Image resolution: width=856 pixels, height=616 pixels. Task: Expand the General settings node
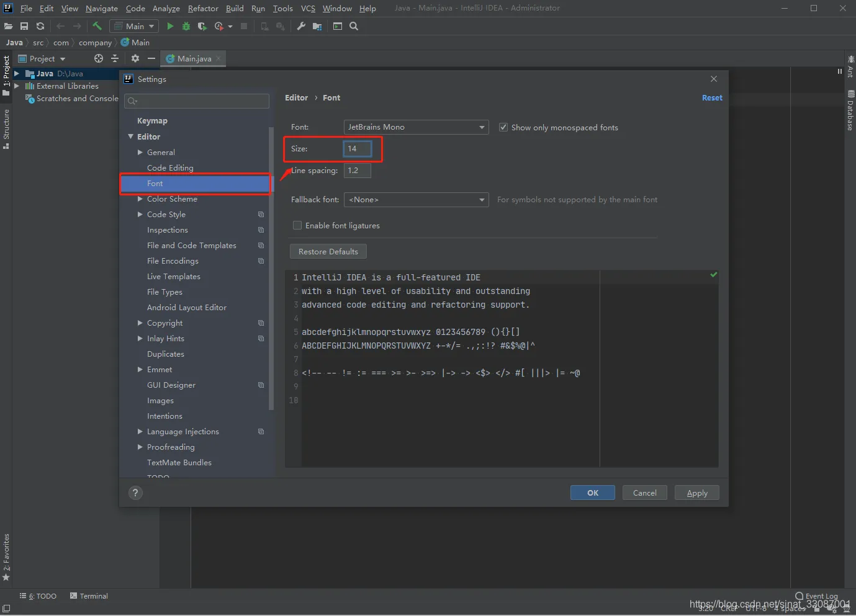[x=140, y=152]
